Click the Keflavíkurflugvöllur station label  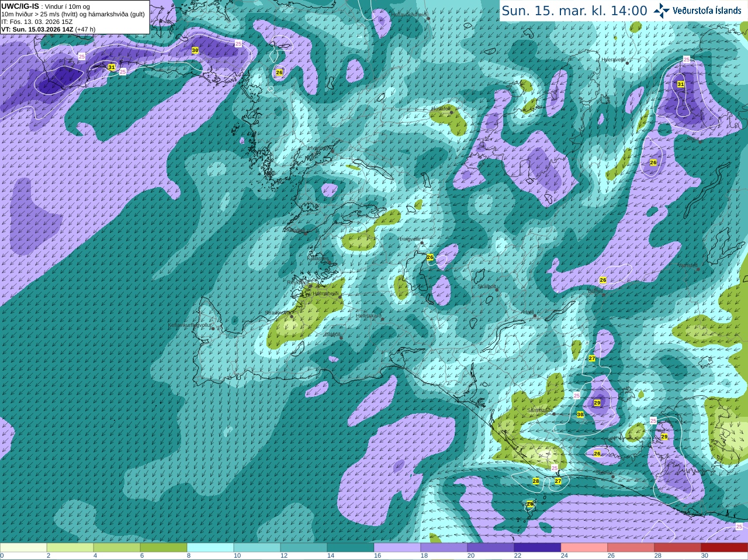pos(189,324)
